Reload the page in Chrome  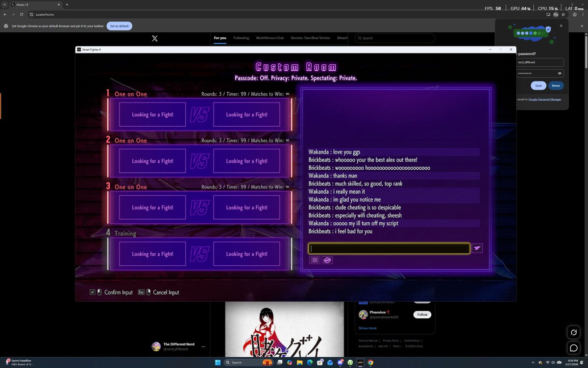click(21, 14)
